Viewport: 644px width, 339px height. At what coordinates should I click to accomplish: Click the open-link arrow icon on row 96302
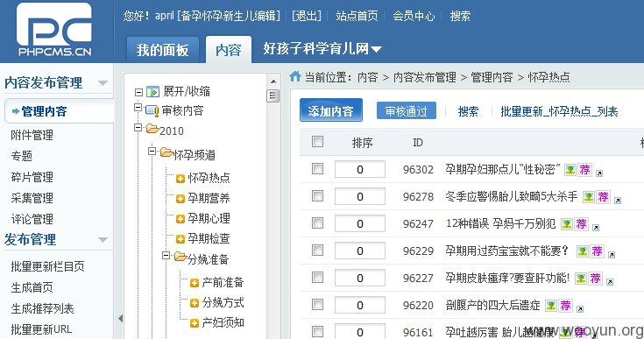coord(599,173)
